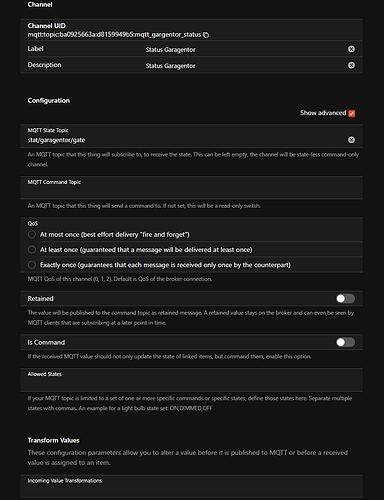Select At least once QoS option
The width and height of the screenshot is (384, 500).
point(32,250)
